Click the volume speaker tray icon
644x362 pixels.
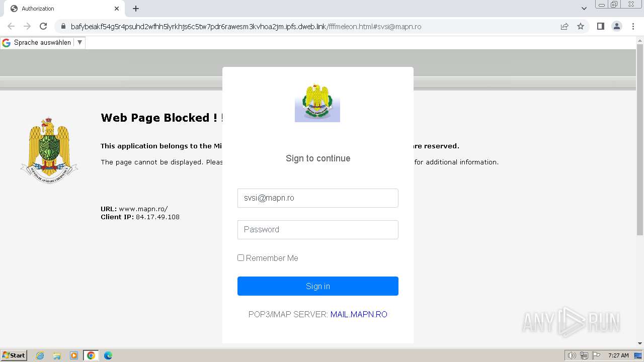pyautogui.click(x=572, y=355)
